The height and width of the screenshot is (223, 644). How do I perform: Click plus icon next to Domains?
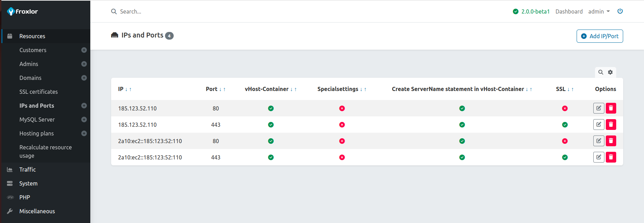point(84,78)
